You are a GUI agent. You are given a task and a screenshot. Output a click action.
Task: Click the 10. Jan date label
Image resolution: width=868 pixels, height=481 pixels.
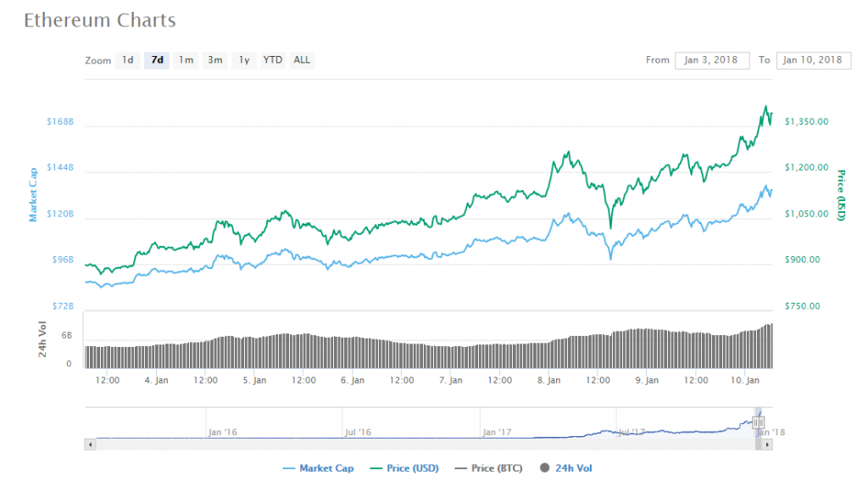point(744,380)
